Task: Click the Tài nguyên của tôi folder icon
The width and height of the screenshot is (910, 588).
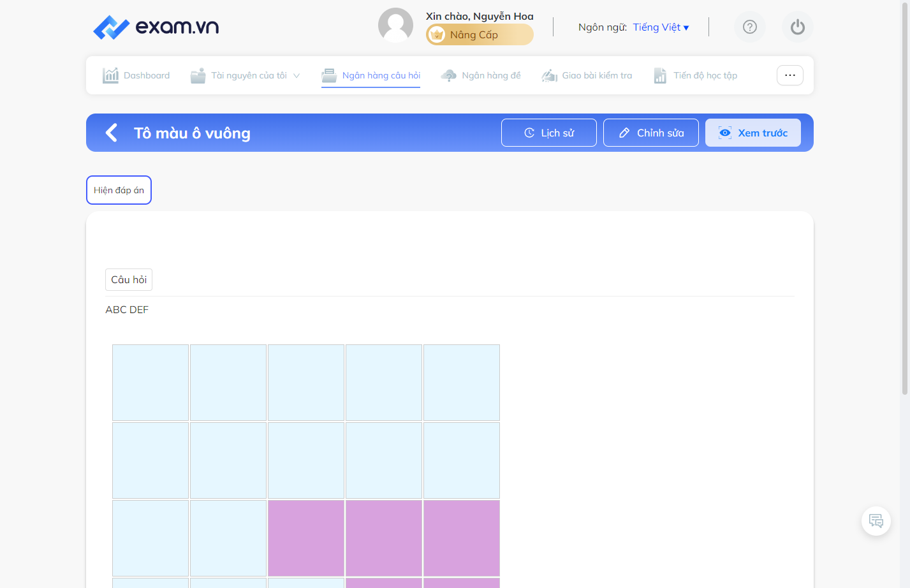Action: pos(198,75)
